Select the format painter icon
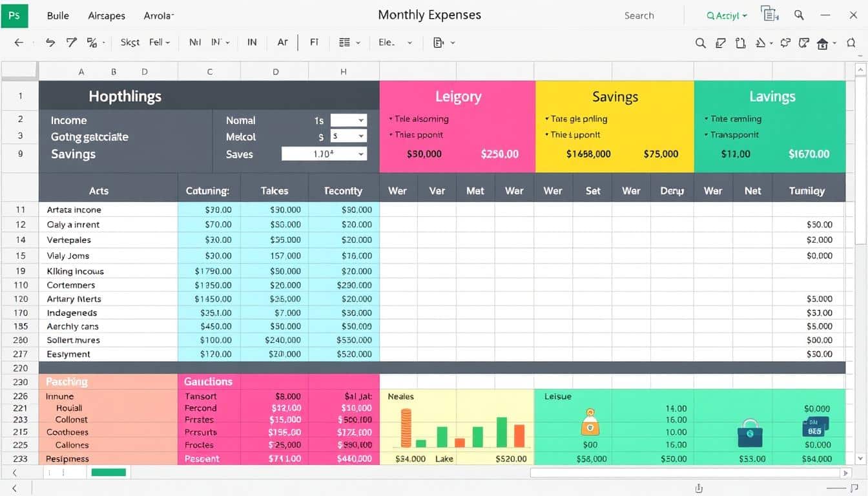 71,43
